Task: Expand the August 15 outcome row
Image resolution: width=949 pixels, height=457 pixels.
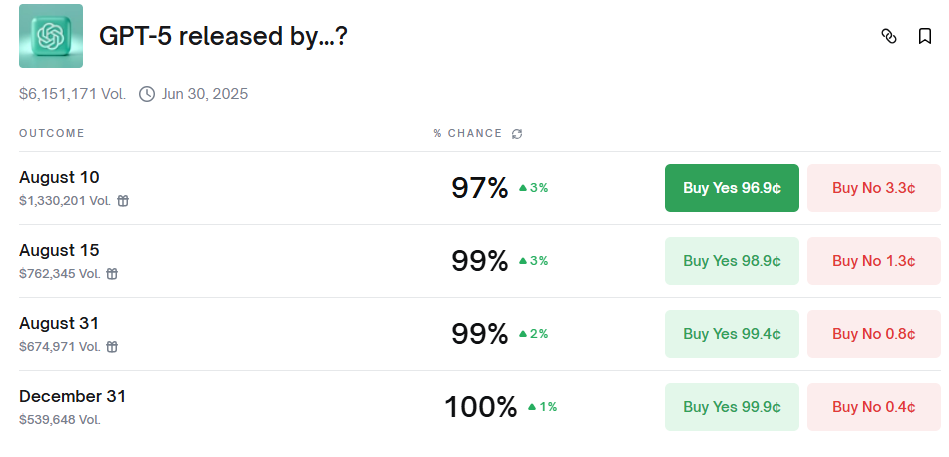Action: [480, 261]
